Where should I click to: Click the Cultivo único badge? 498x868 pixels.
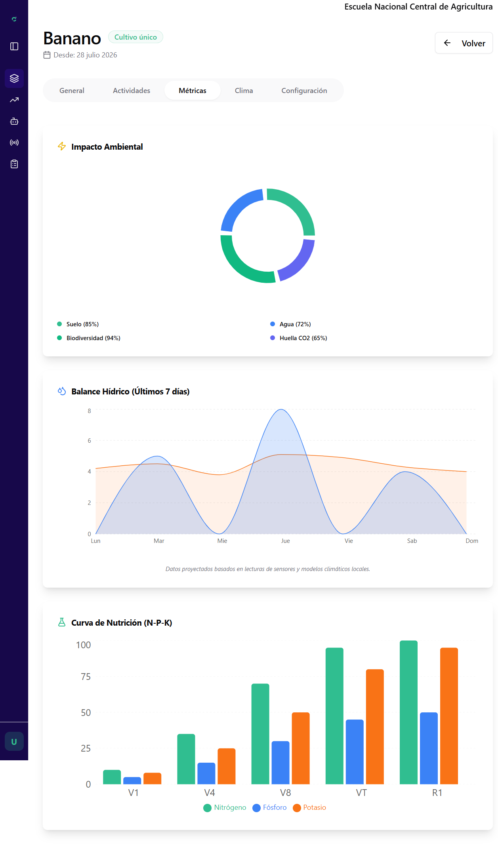tap(135, 37)
